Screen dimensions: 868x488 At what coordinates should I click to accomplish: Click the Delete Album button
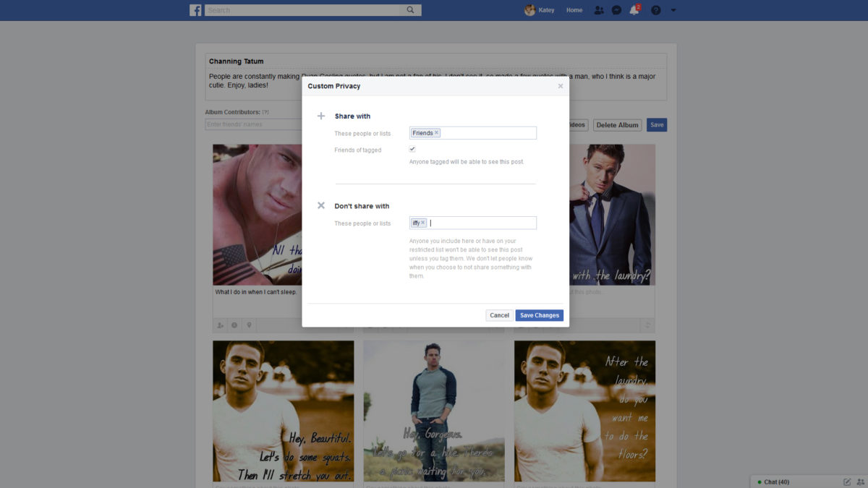click(618, 125)
